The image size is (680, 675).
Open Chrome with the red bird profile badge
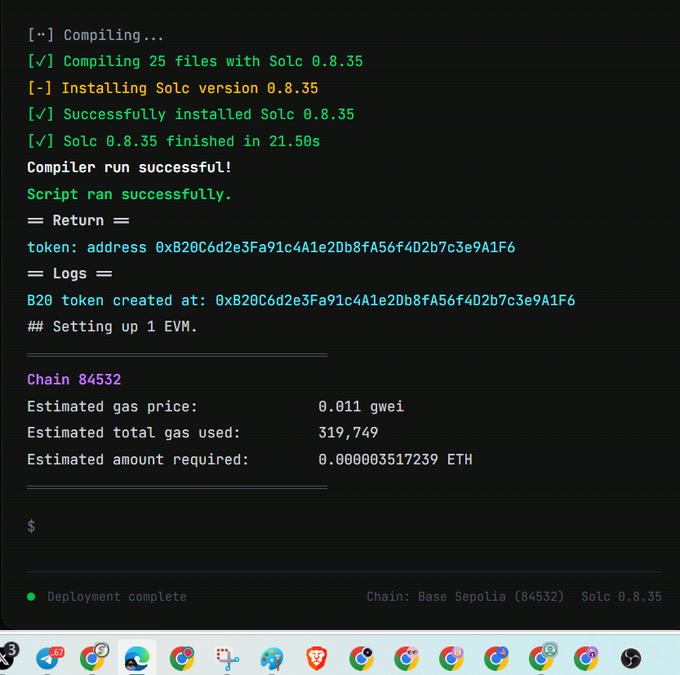[497, 658]
